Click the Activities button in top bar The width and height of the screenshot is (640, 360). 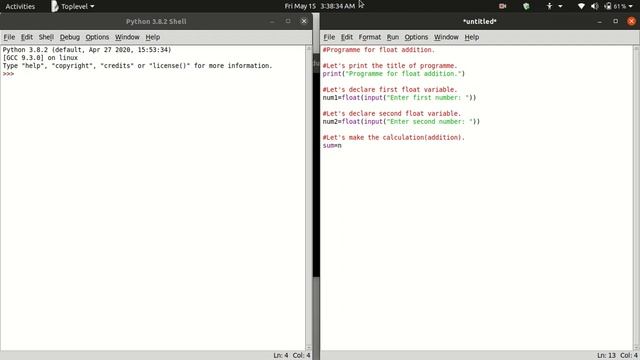(20, 6)
